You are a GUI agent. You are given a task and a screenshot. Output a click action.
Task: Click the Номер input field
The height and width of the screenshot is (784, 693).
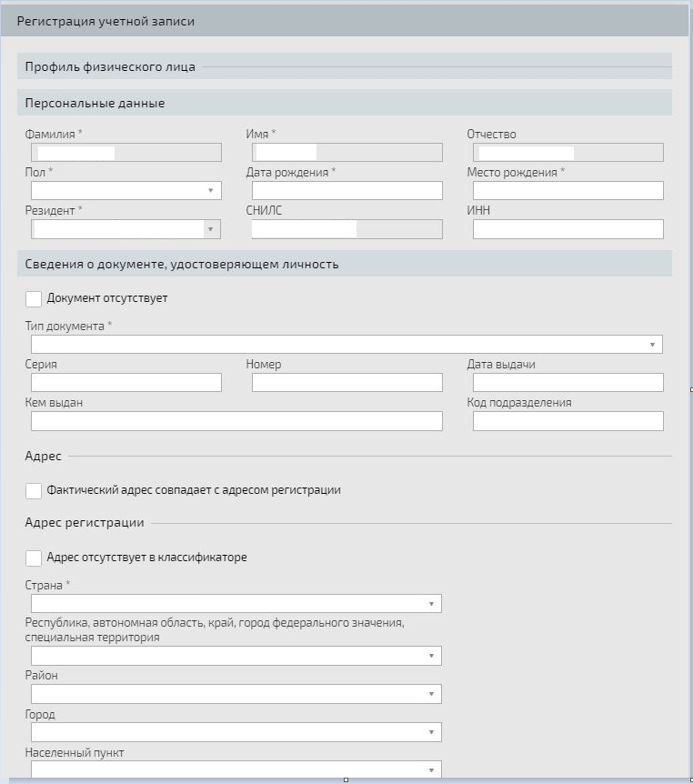[x=347, y=383]
